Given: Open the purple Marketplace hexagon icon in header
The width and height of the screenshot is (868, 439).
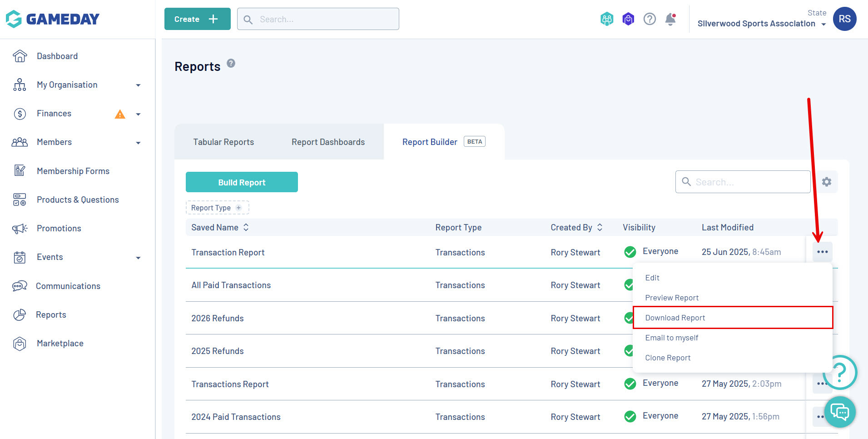Looking at the screenshot, I should 628,19.
